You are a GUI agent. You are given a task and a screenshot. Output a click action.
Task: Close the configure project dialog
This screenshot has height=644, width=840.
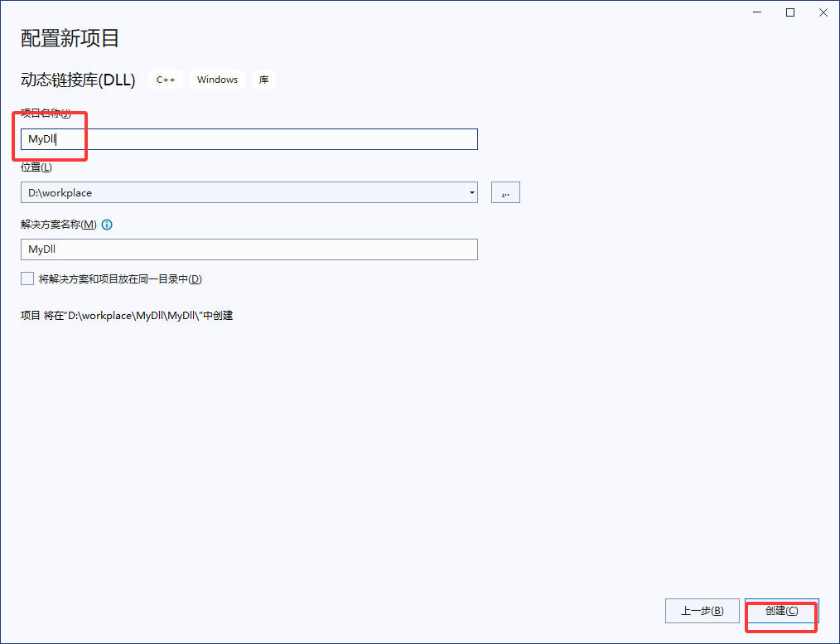click(823, 12)
